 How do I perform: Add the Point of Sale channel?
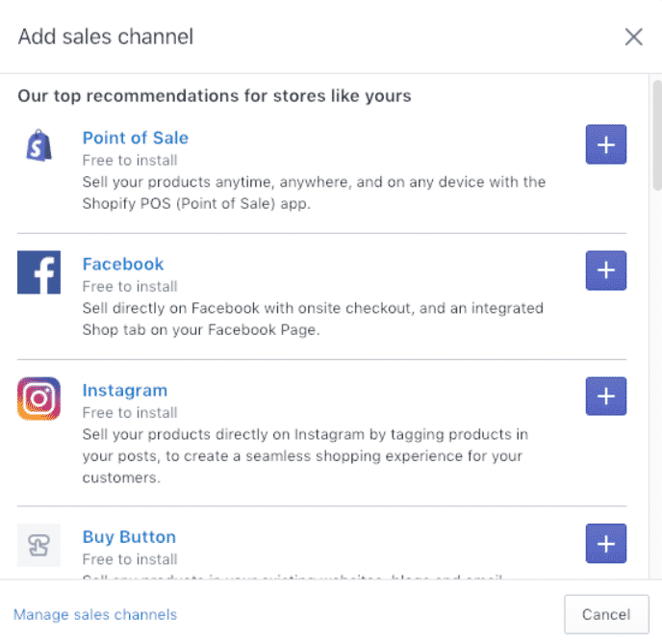tap(606, 144)
